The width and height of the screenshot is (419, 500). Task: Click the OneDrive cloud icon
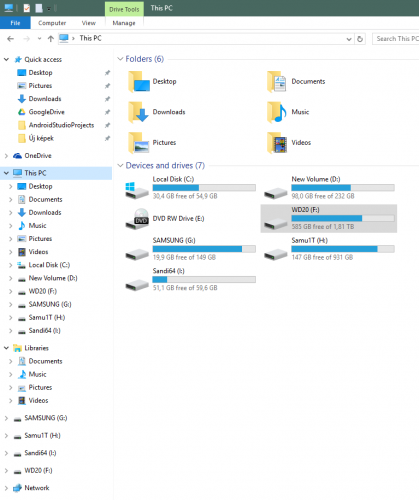coord(17,156)
